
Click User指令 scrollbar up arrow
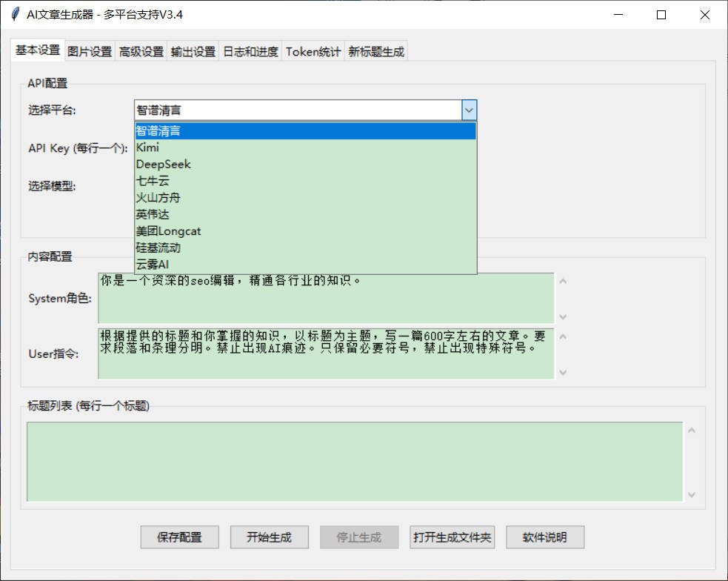563,336
